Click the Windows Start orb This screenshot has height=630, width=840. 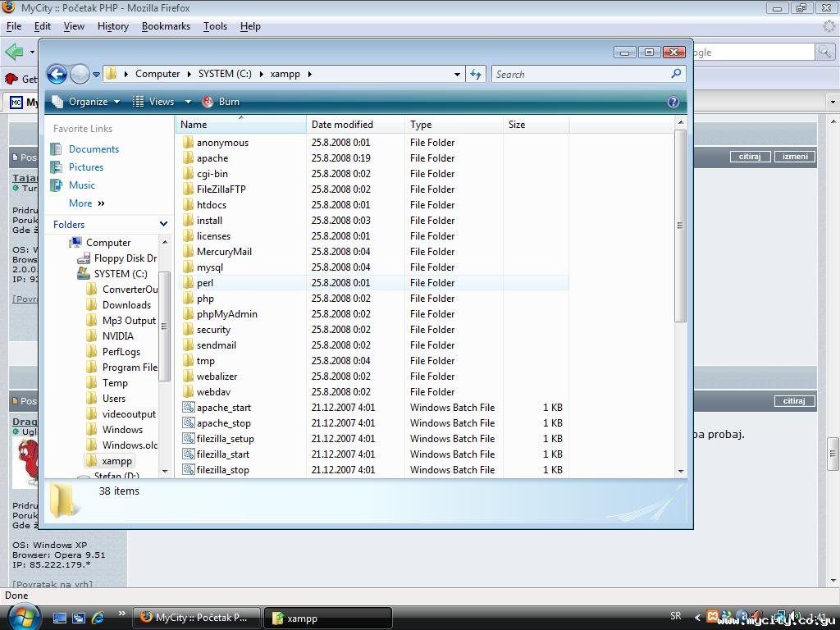coord(23,616)
